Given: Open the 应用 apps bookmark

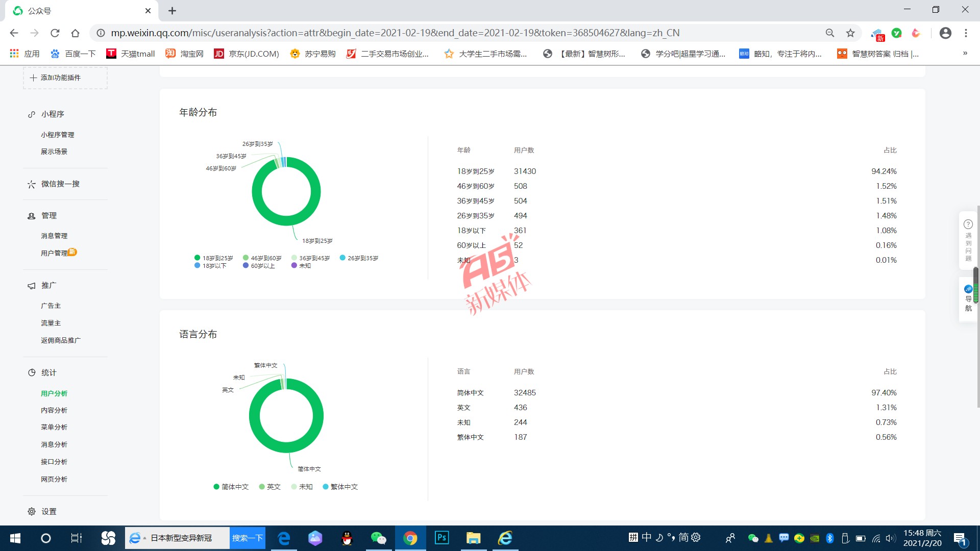Looking at the screenshot, I should click(24, 54).
